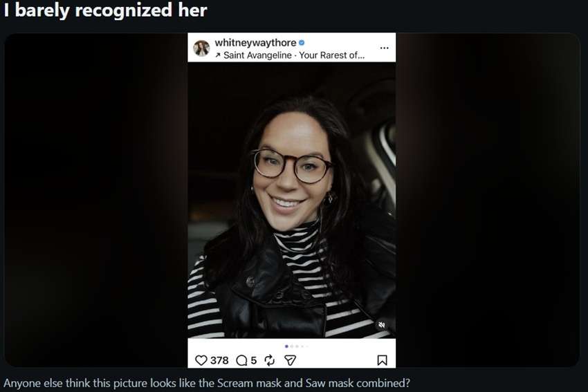This screenshot has width=588, height=392.
Task: Open the whitneywaythore profile avatar
Action: [x=201, y=48]
